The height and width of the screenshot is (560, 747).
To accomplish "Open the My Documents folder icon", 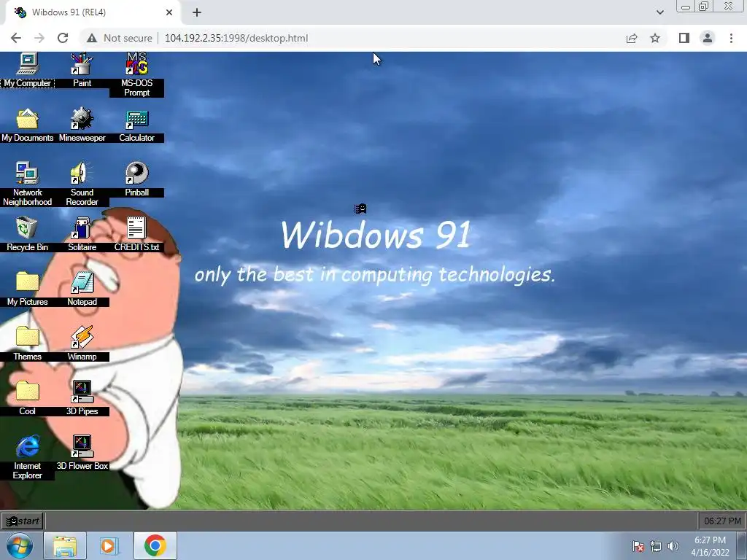I will [x=27, y=125].
